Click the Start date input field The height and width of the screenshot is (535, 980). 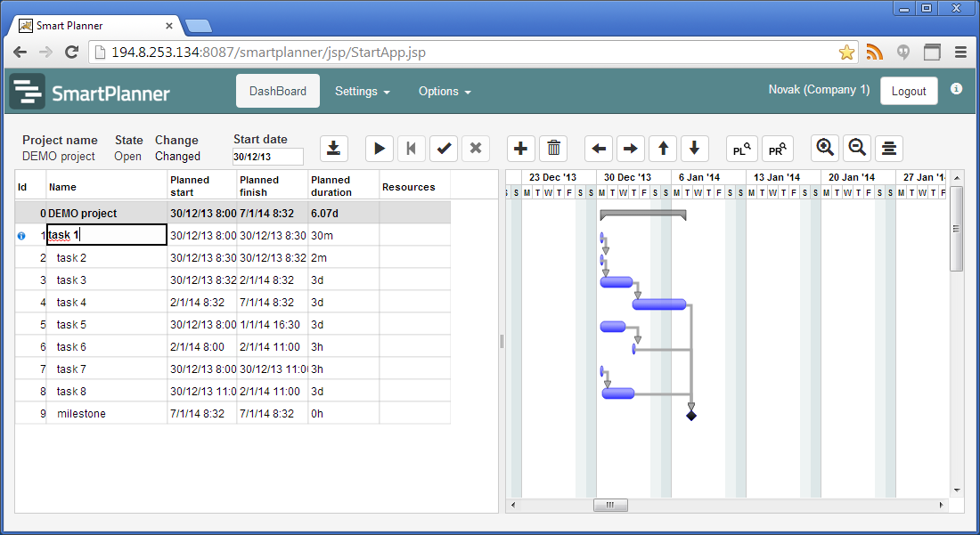267,157
